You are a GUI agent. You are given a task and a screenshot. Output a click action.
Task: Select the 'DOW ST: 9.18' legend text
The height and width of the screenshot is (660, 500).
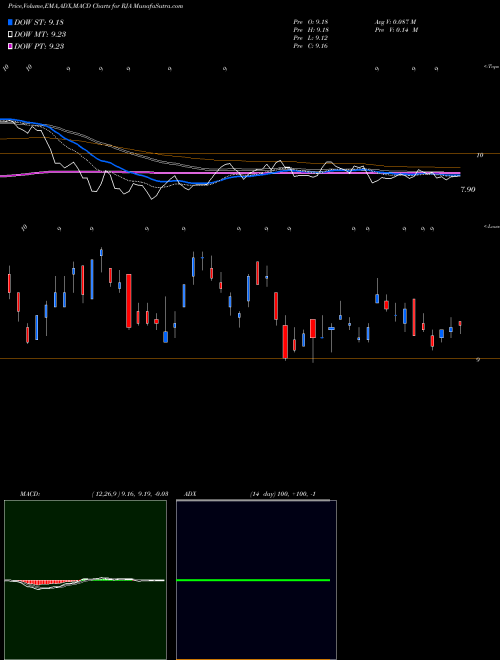click(39, 22)
